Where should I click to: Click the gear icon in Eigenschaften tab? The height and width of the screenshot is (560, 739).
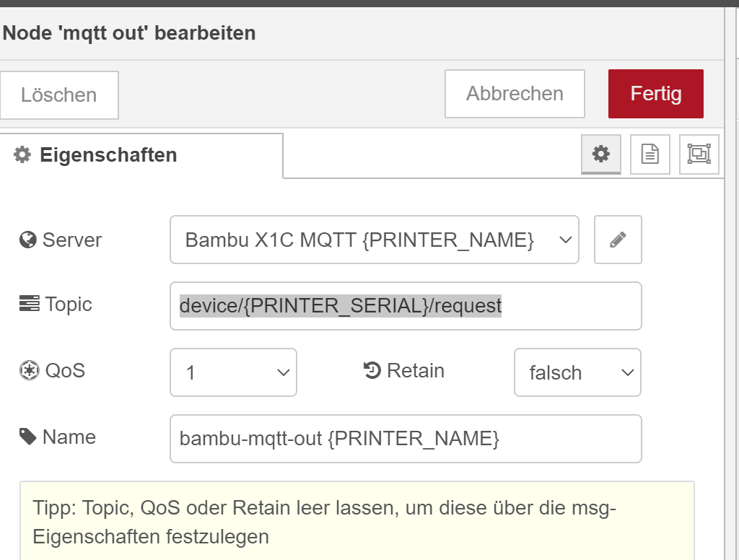tap(22, 154)
